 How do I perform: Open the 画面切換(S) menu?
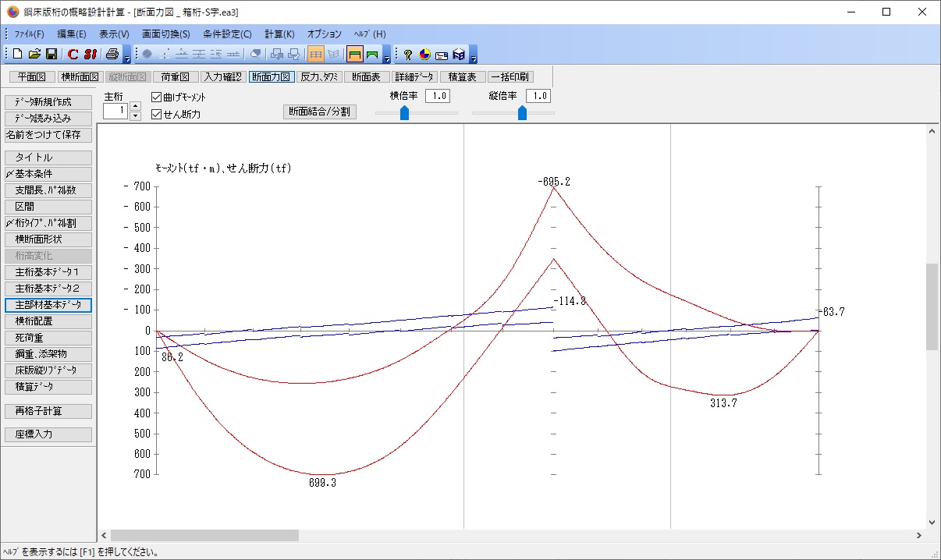(166, 34)
